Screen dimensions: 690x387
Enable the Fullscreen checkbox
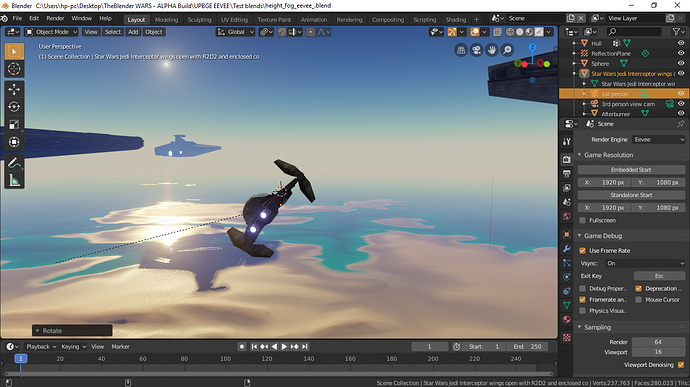point(583,220)
